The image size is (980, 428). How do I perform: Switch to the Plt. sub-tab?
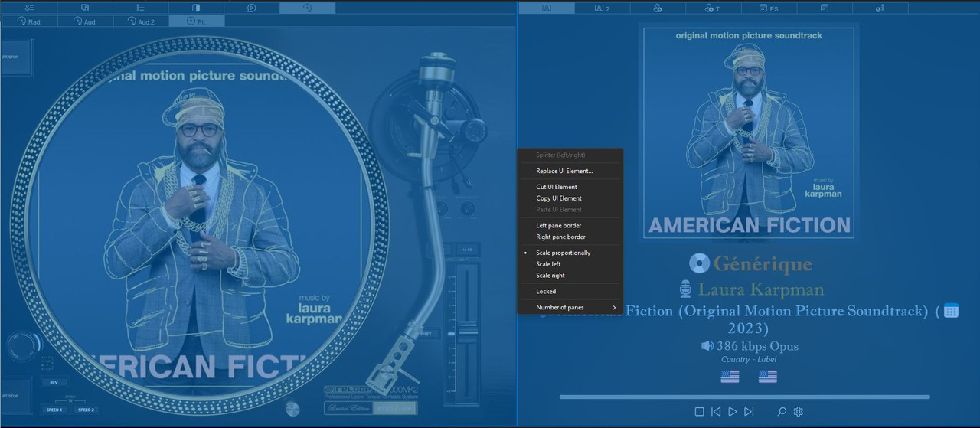coord(197,21)
